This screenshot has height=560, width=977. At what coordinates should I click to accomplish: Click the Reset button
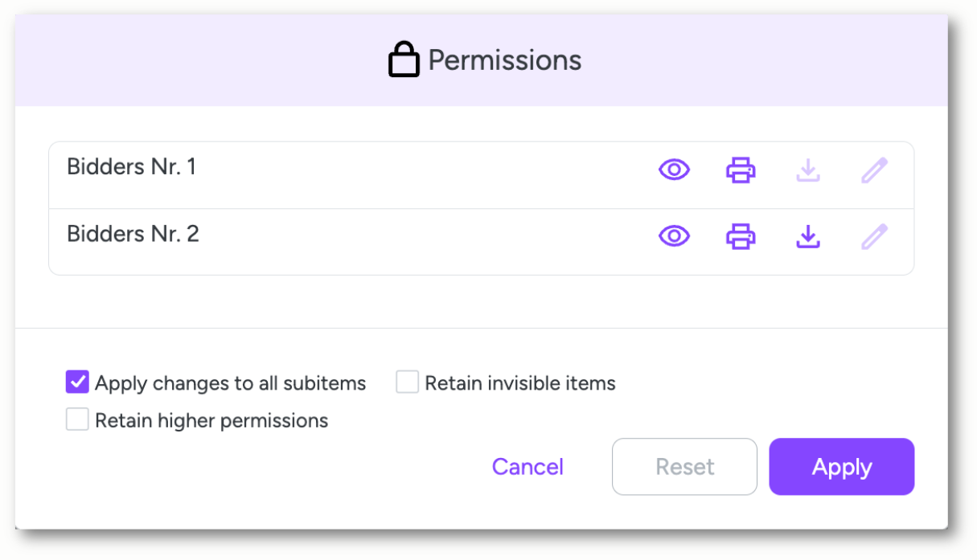pyautogui.click(x=685, y=467)
